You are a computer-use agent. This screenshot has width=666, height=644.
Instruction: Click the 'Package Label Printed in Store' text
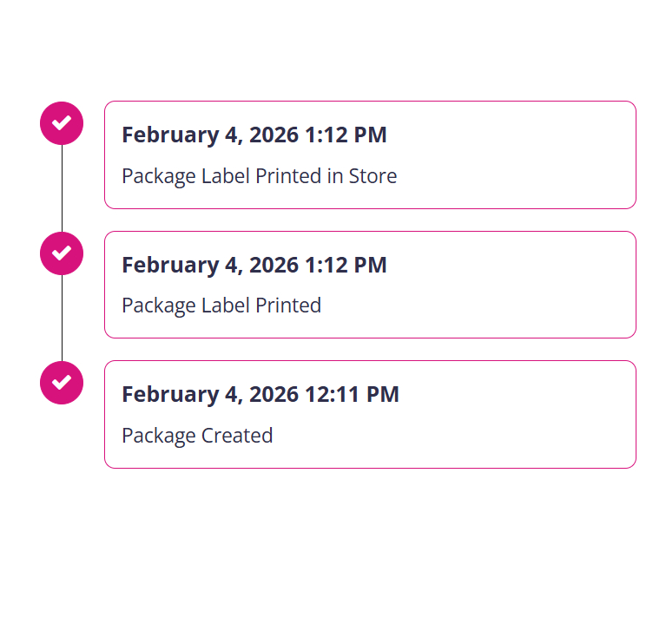[259, 176]
